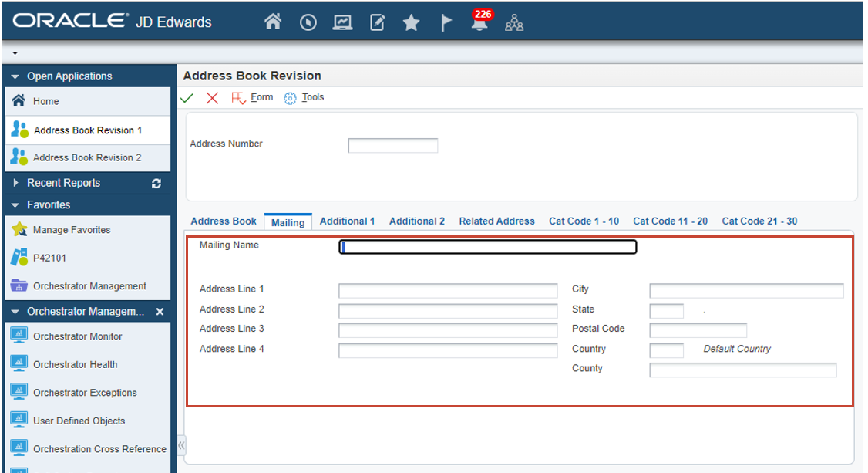The height and width of the screenshot is (473, 868).
Task: Open favorites star icon in header
Action: click(412, 22)
